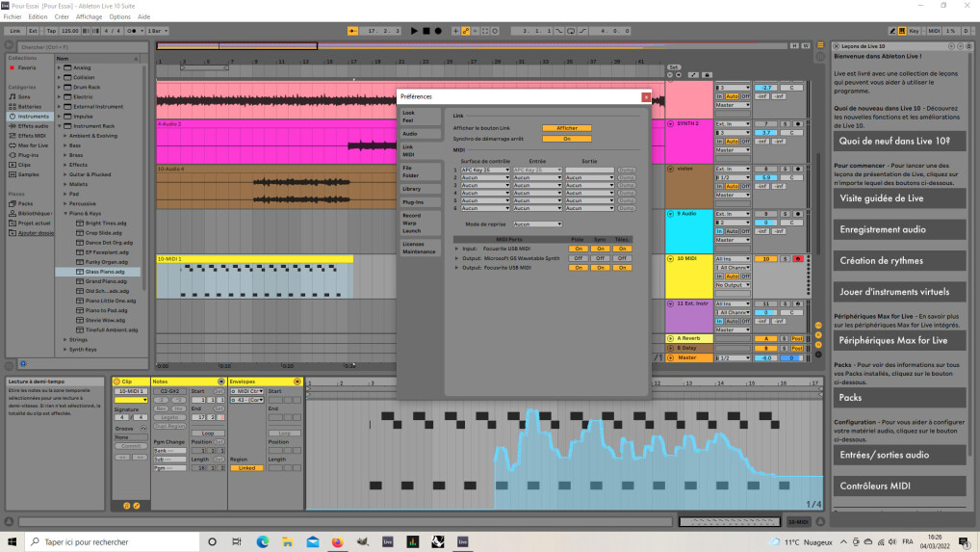The image size is (980, 552).
Task: Open the Fichier menu
Action: click(13, 17)
